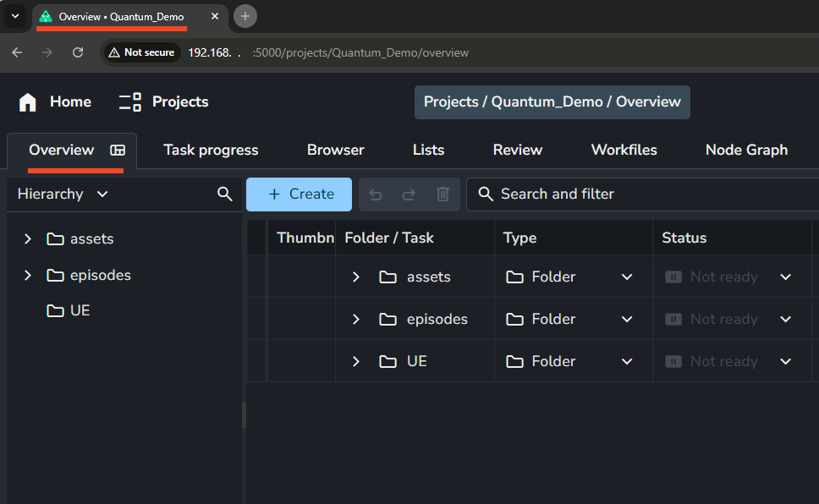Open Type dropdown for UE row
Screen dimensions: 819x504
(627, 362)
